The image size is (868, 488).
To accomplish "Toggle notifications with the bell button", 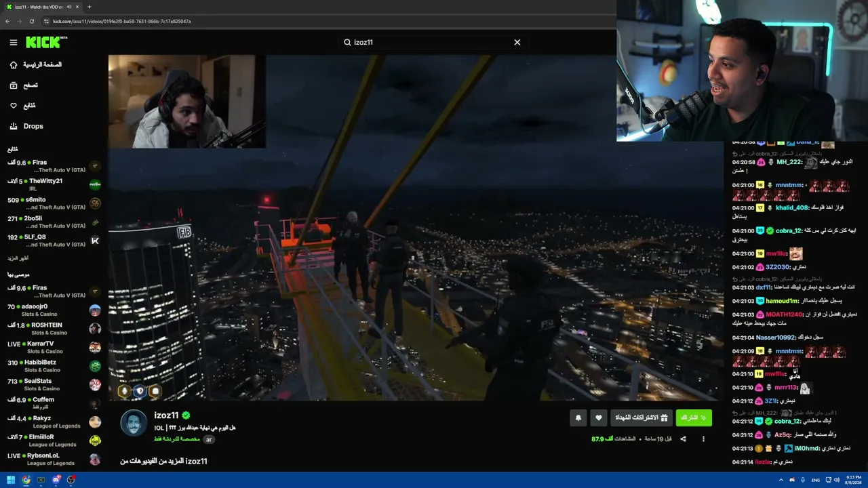I will 578,418.
